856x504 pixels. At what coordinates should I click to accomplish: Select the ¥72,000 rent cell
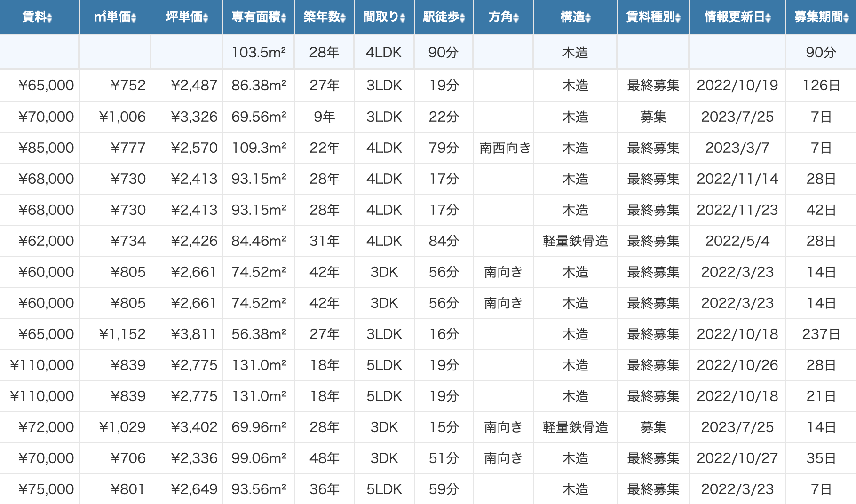pyautogui.click(x=40, y=427)
